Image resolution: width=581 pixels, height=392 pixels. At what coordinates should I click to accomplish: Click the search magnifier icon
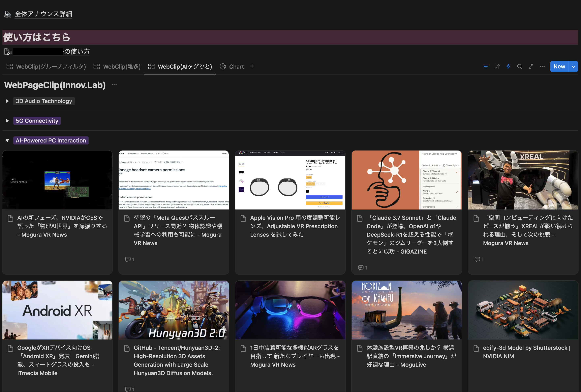pos(520,66)
